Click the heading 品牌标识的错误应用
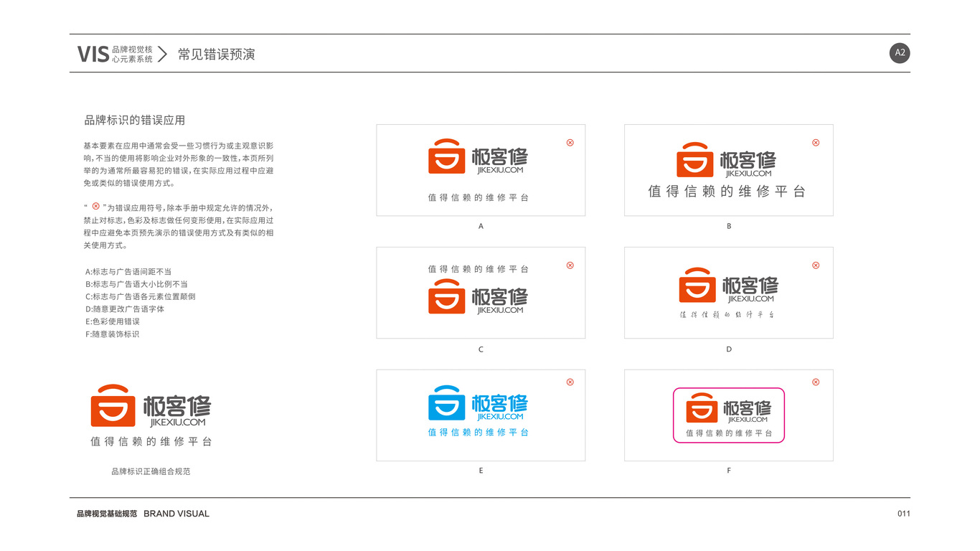 point(135,120)
